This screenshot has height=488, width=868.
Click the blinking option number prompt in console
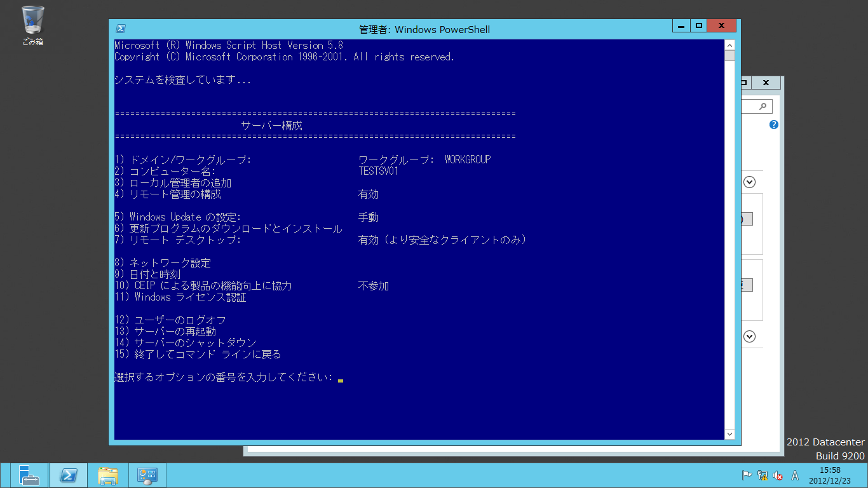[x=341, y=377]
